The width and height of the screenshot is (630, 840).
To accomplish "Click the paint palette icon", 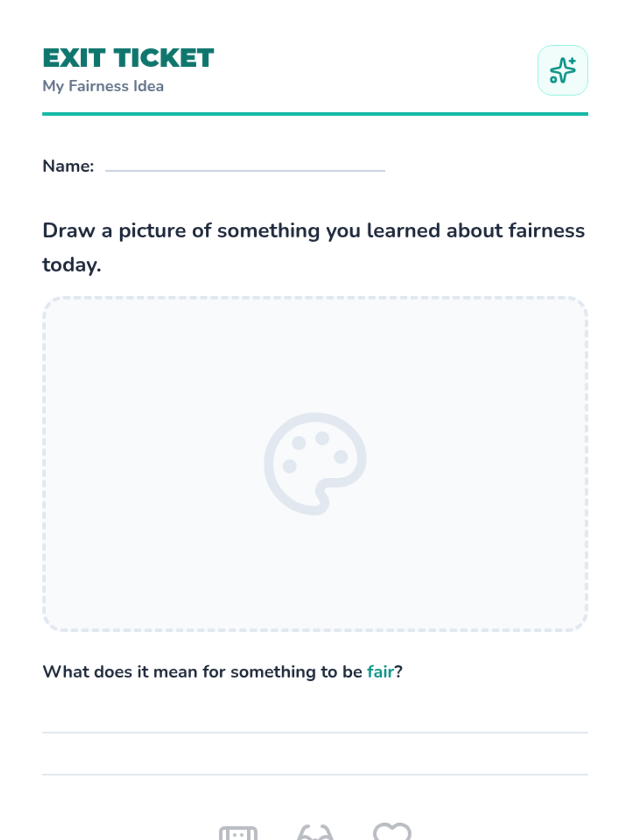I will (315, 464).
